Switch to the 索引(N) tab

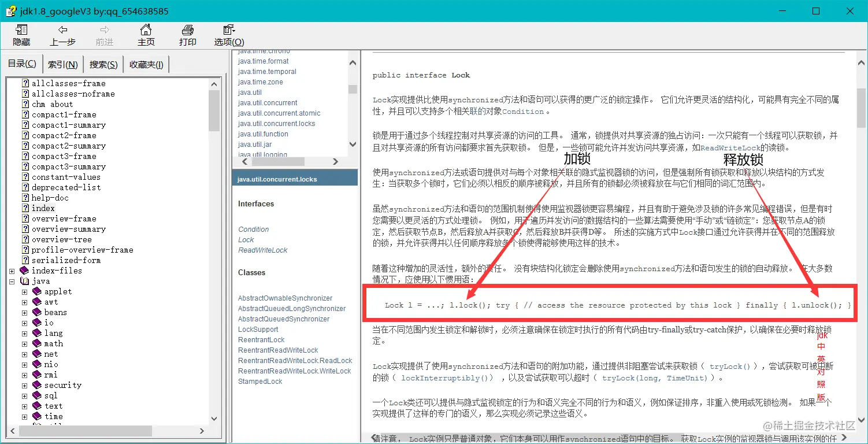pos(62,65)
